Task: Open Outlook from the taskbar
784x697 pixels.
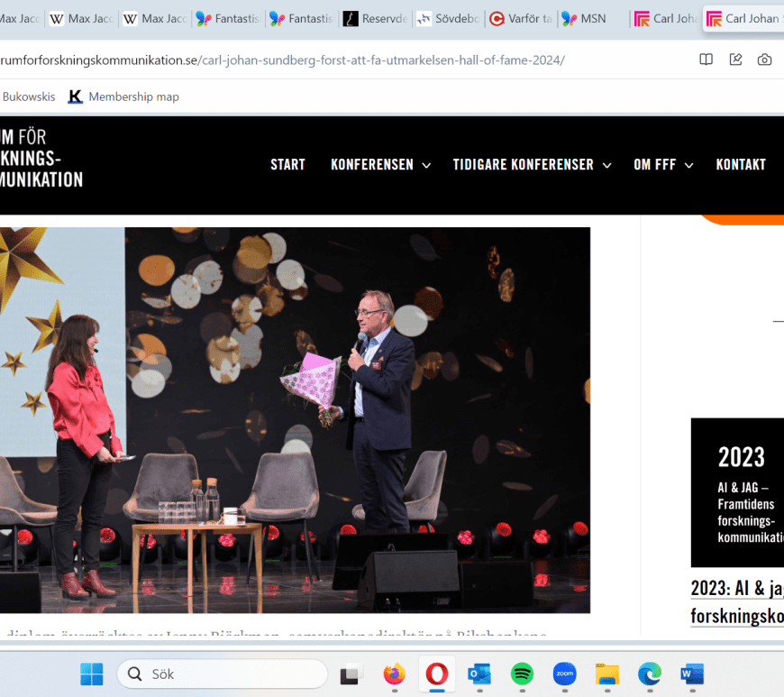Action: click(x=479, y=674)
